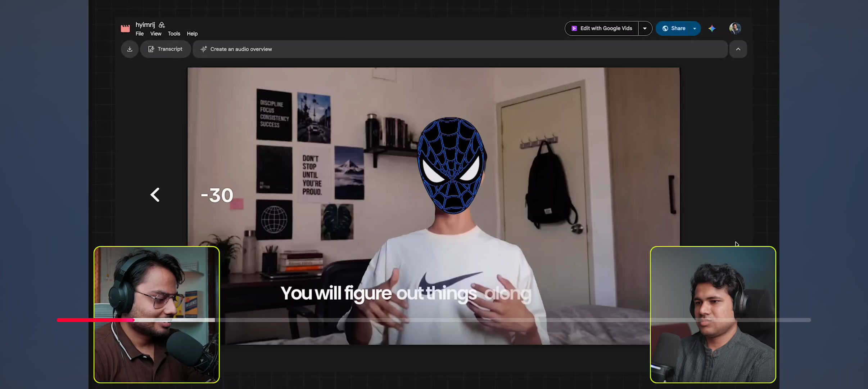Viewport: 868px width, 389px height.
Task: Select the left webcam thumbnail with glasses
Action: point(157,314)
